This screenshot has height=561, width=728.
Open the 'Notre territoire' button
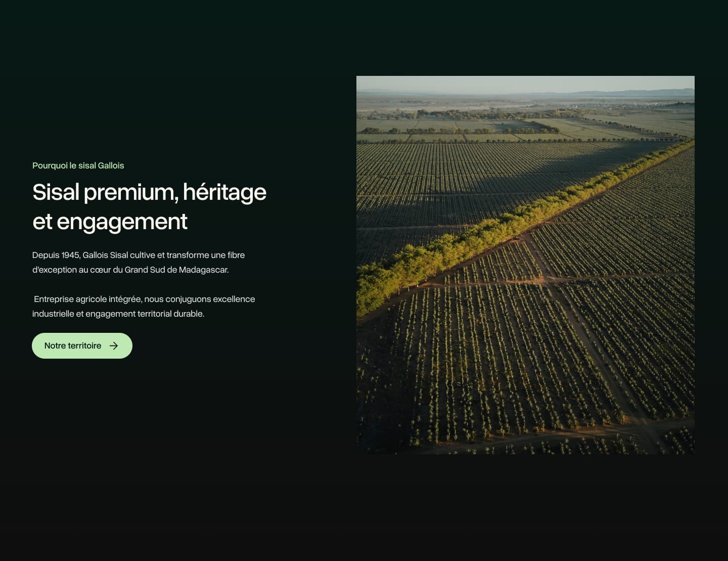pyautogui.click(x=82, y=346)
